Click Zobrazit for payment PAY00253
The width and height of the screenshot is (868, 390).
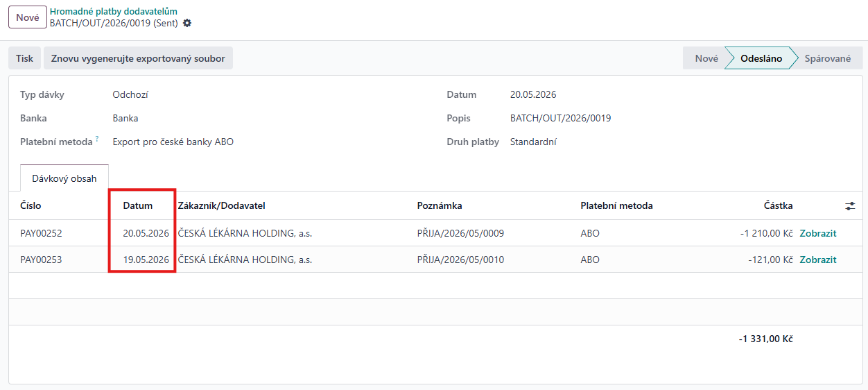pyautogui.click(x=818, y=260)
